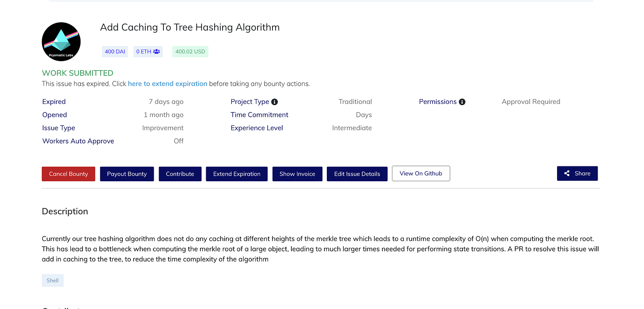Screen dimensions: 644x309
Task: Click the share icon on Share button
Action: click(x=567, y=174)
